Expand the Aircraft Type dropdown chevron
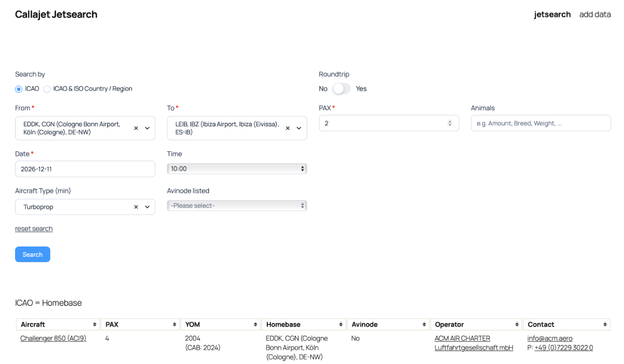This screenshot has height=364, width=624. click(147, 207)
